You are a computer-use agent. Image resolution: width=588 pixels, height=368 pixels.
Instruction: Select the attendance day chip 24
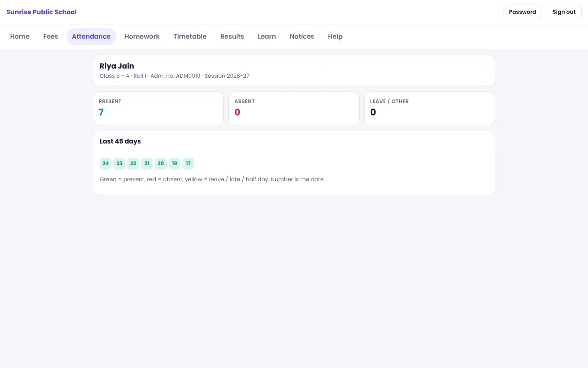[106, 163]
